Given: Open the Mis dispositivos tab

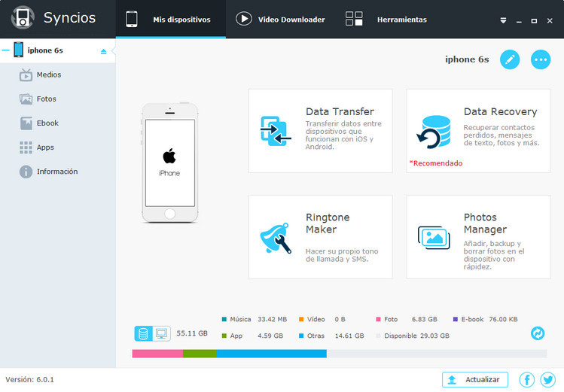Looking at the screenshot, I should coord(170,19).
